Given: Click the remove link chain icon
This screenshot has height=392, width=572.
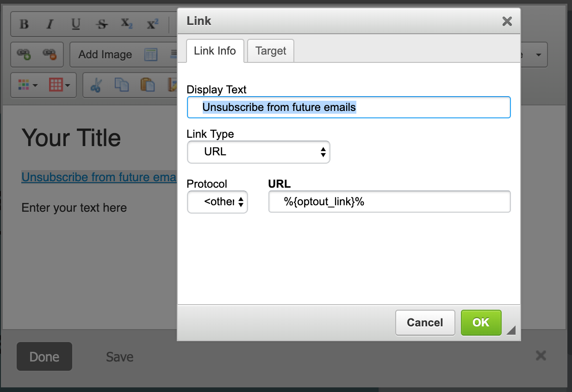Looking at the screenshot, I should pyautogui.click(x=50, y=55).
